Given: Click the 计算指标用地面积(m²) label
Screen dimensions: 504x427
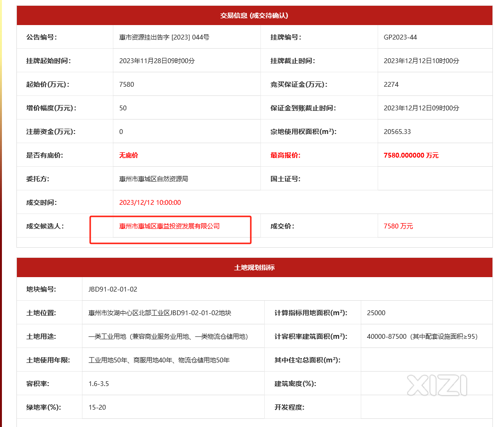Looking at the screenshot, I should [311, 313].
